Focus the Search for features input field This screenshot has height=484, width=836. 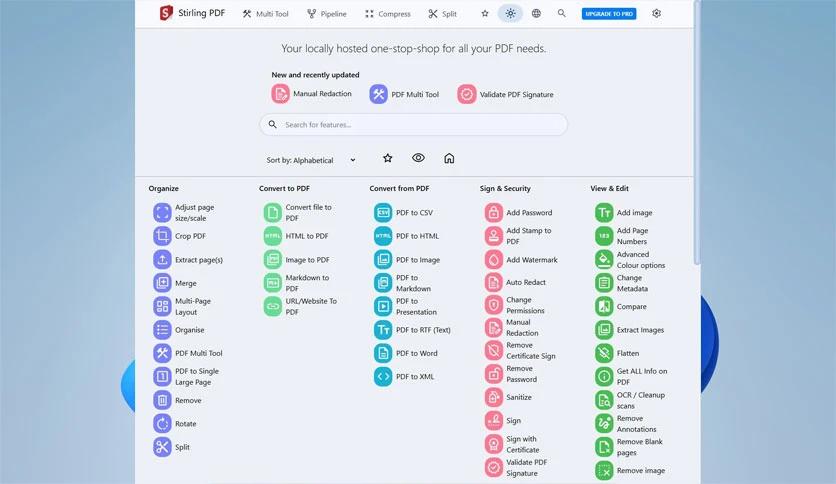click(x=413, y=124)
